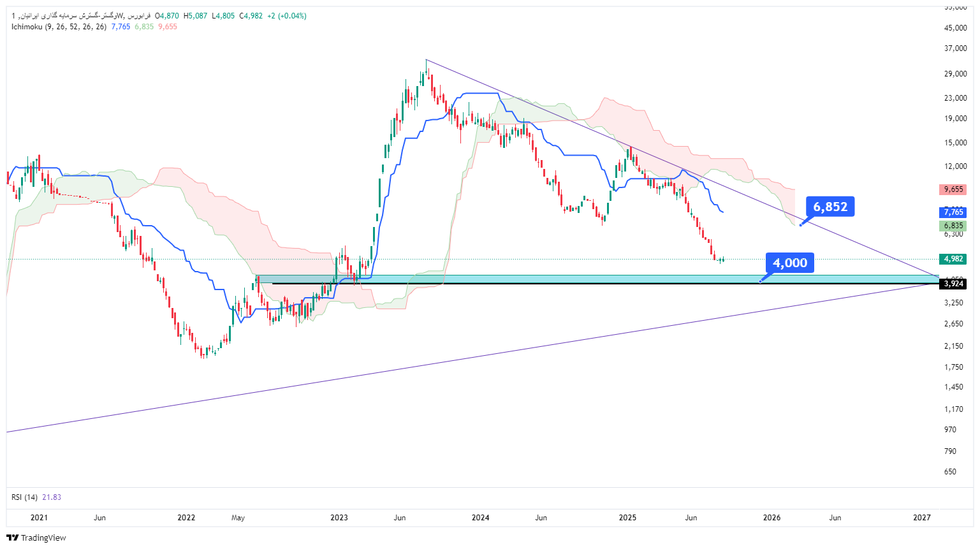Click the 2,150 price scale label
Image resolution: width=980 pixels, height=549 pixels.
[x=953, y=346]
